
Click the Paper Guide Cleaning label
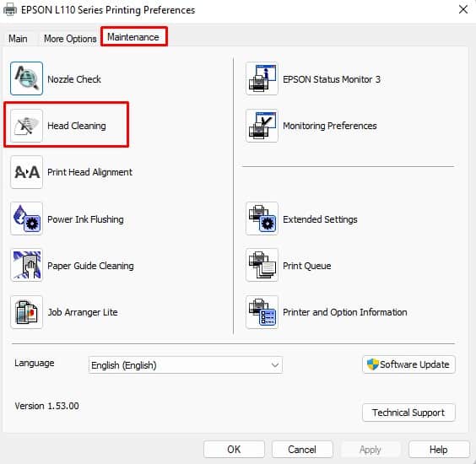point(90,266)
